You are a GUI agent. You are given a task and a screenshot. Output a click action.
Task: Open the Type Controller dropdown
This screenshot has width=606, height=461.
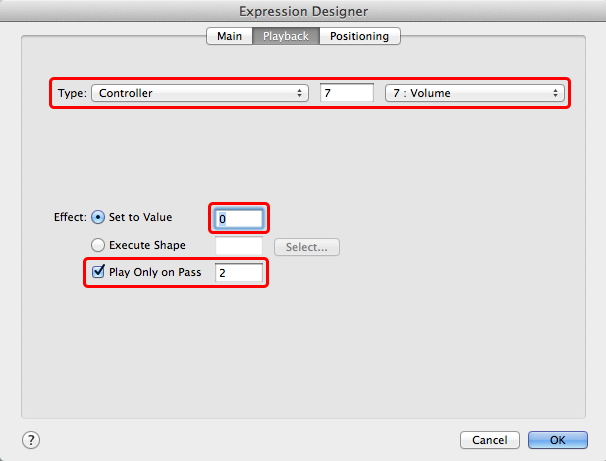pos(199,94)
